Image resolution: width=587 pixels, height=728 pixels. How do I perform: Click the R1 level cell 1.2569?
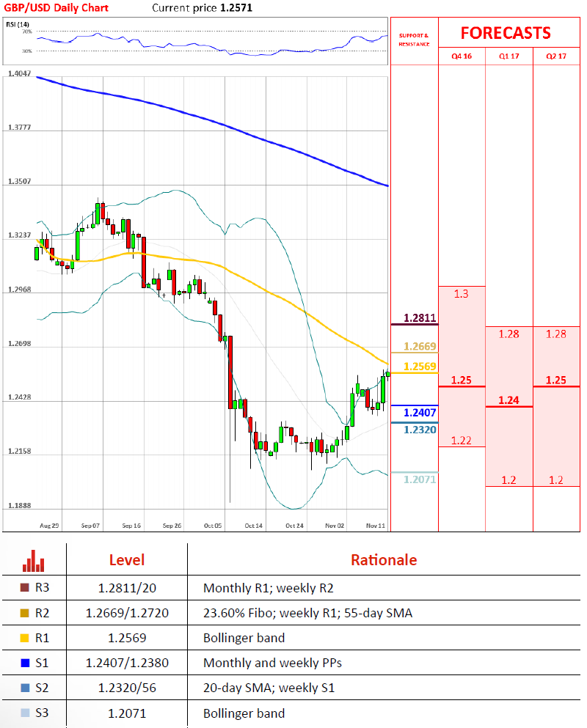point(127,639)
